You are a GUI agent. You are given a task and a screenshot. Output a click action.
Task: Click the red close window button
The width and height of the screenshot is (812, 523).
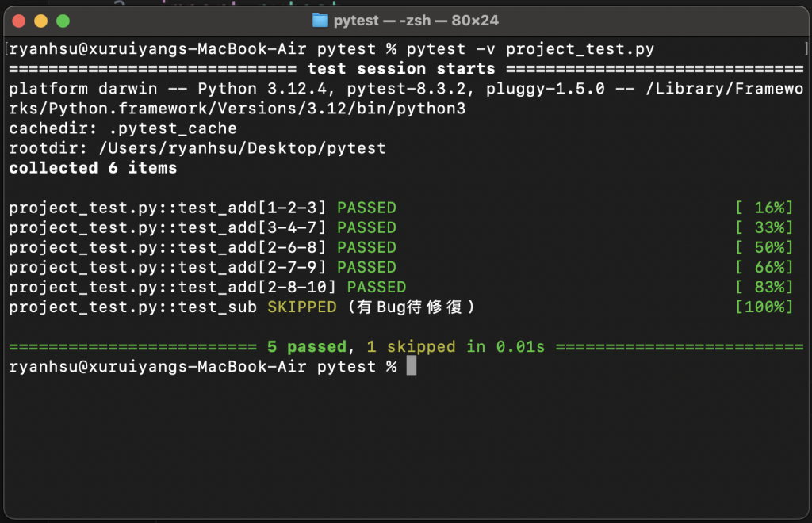click(x=19, y=21)
